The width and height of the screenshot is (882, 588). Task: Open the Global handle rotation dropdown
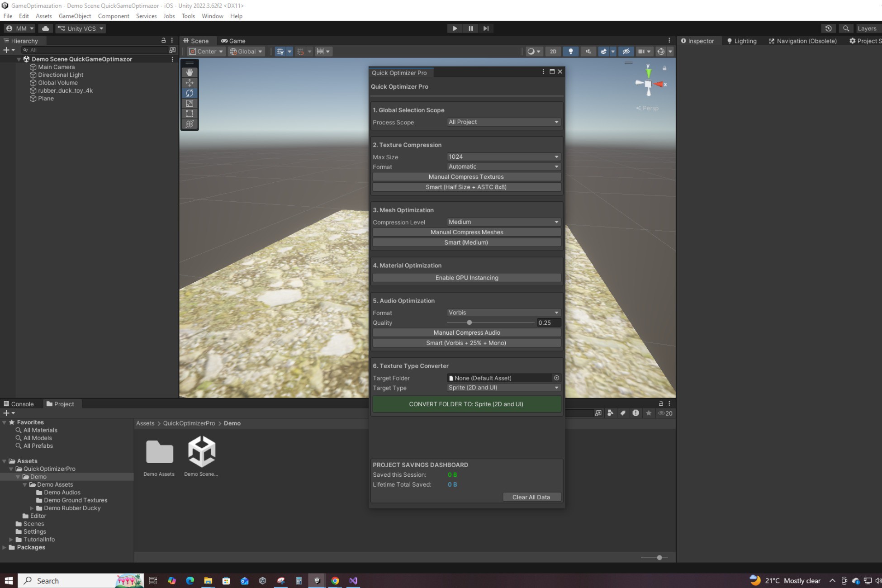246,52
